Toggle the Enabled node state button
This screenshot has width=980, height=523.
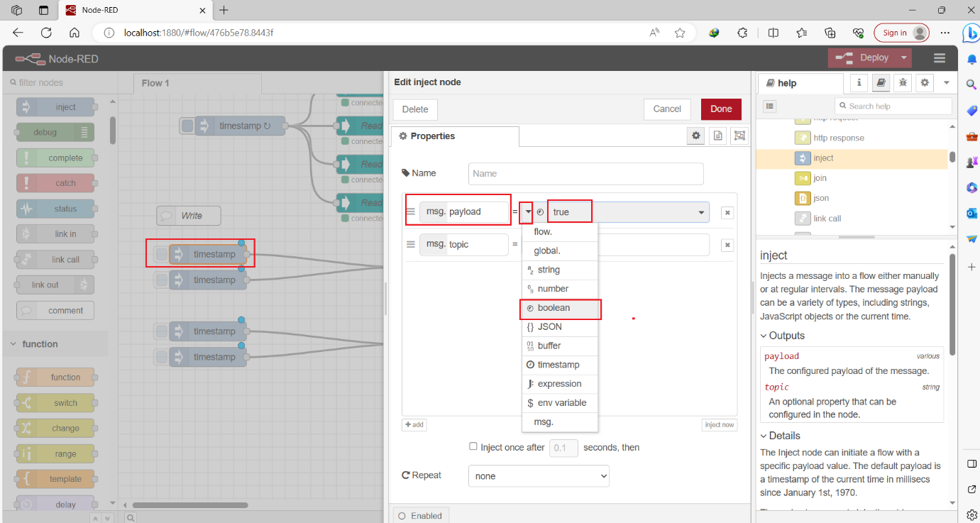[420, 516]
